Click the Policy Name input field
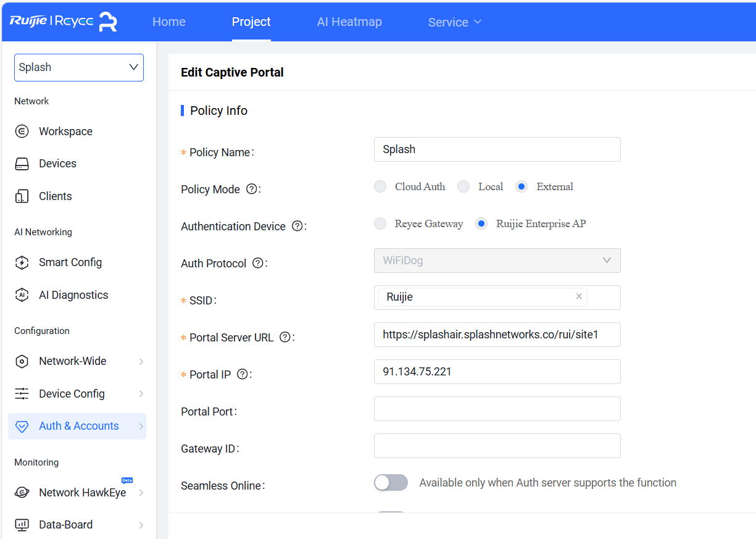756x539 pixels. point(497,149)
